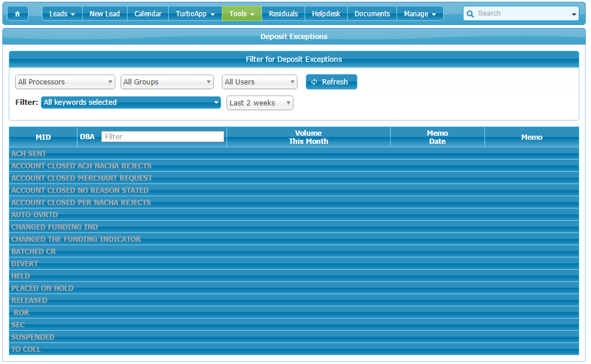Screen dimensions: 591x364
Task: Expand the TurboApp menu
Action: [195, 14]
